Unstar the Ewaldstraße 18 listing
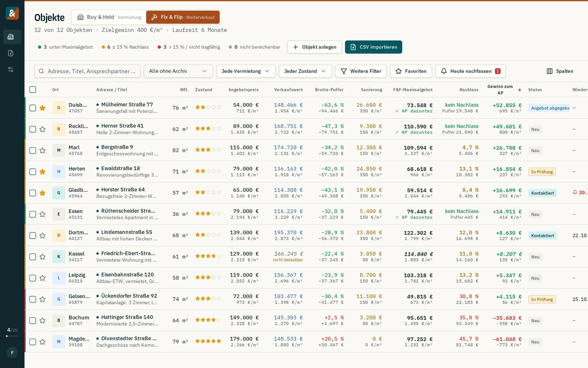This screenshot has width=588, height=368. pyautogui.click(x=43, y=171)
